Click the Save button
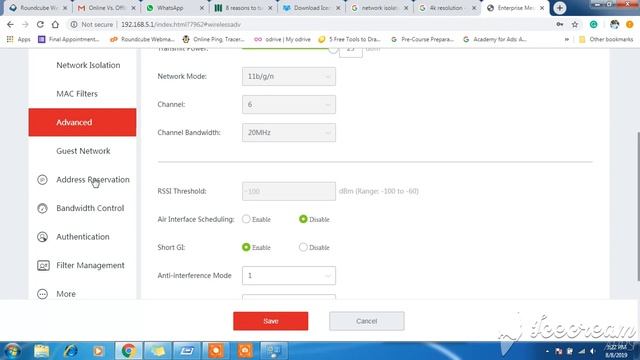Screen dimensions: 640x360 tap(271, 321)
